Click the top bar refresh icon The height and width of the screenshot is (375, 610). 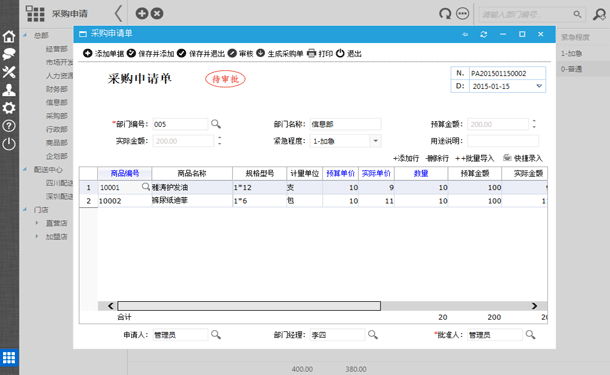[x=445, y=14]
